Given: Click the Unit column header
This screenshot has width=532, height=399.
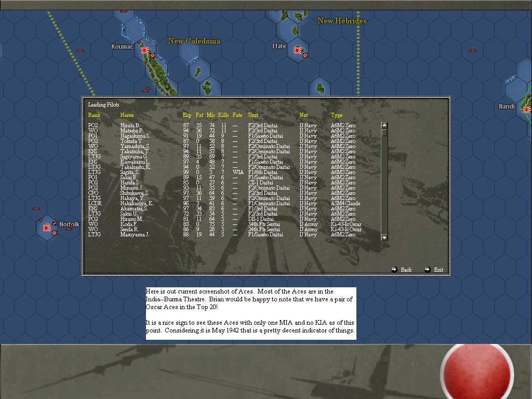Looking at the screenshot, I should click(253, 115).
